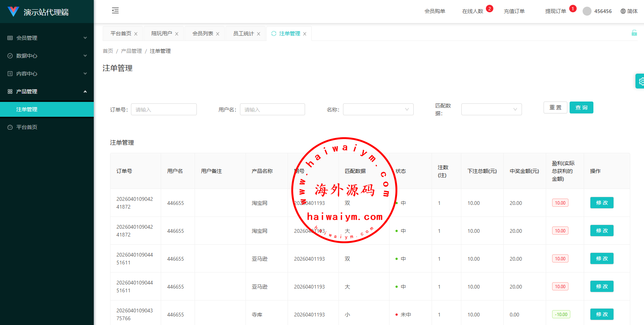Collapse the 产品管理 sidebar menu
Screen dimensions: 644x325
(x=47, y=91)
